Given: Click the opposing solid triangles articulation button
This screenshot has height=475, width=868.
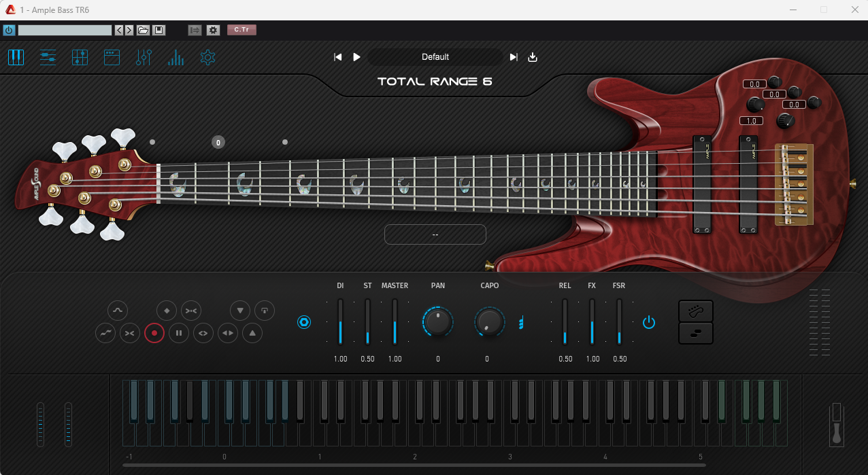Looking at the screenshot, I should point(228,333).
